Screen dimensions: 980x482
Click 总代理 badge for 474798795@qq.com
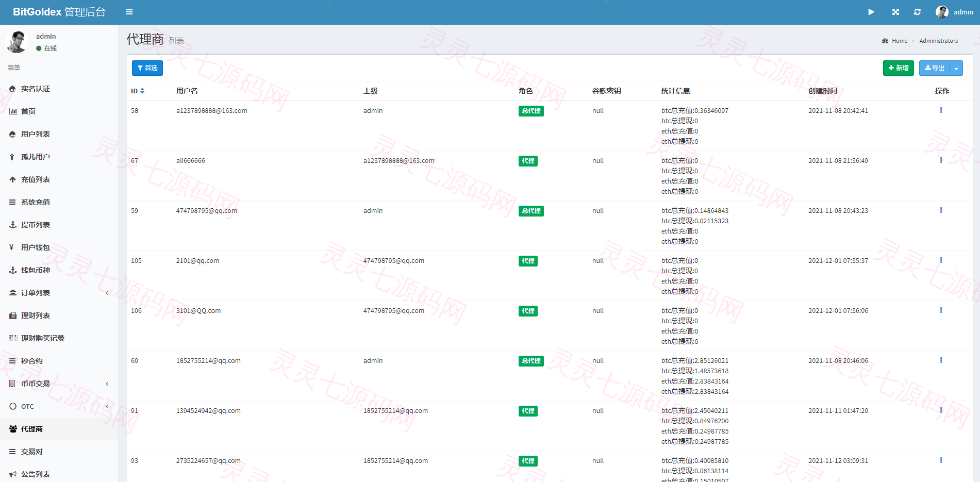[531, 211]
